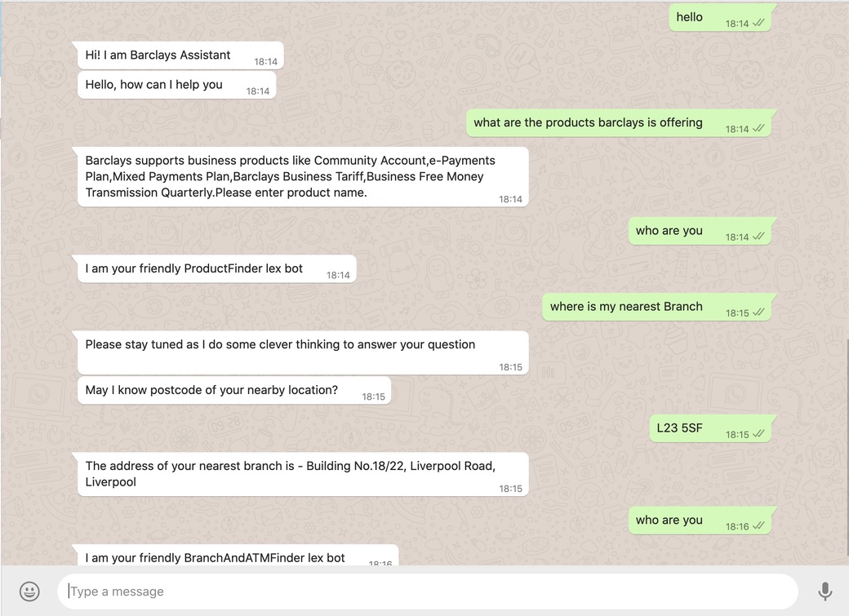Select 'May I know postcode of your nearby location?'
Viewport: 849px width, 616px height.
[234, 390]
